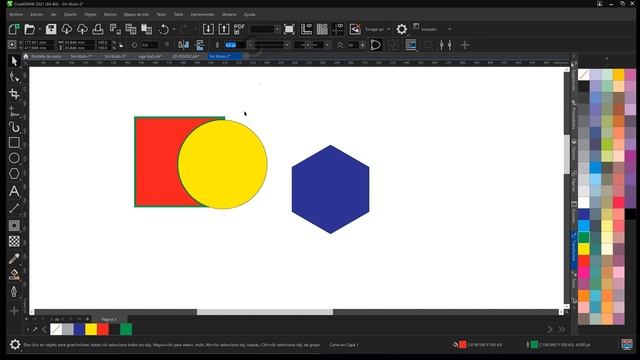Open the Herramientas menu

202,14
